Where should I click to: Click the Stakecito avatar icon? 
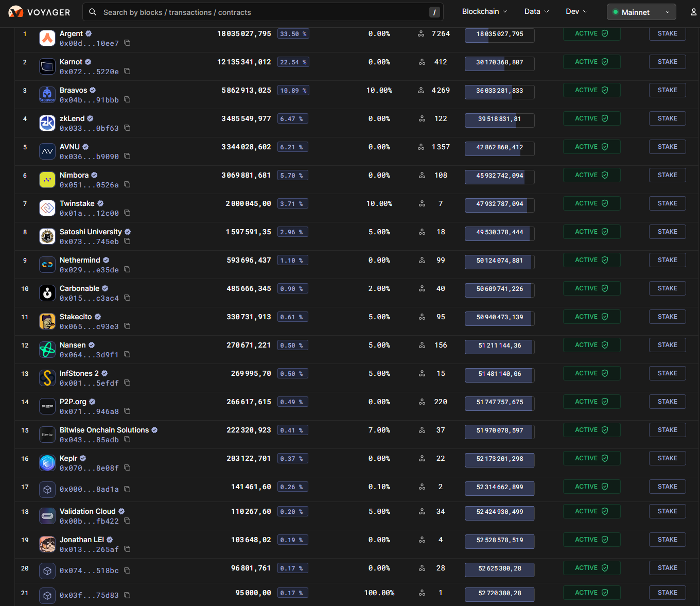[x=47, y=321]
